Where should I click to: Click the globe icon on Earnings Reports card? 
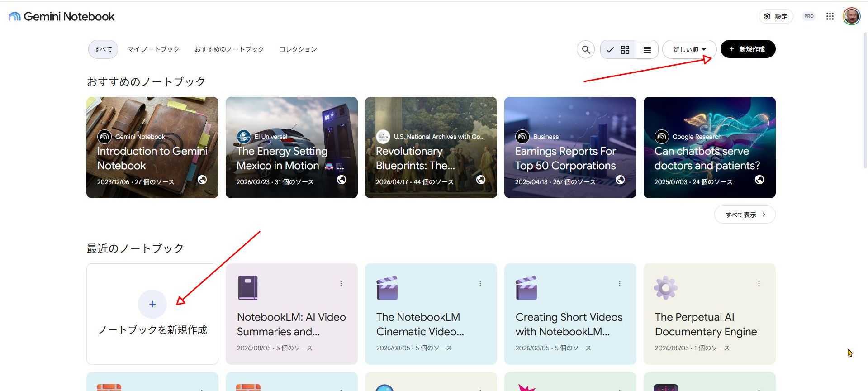[x=620, y=180]
